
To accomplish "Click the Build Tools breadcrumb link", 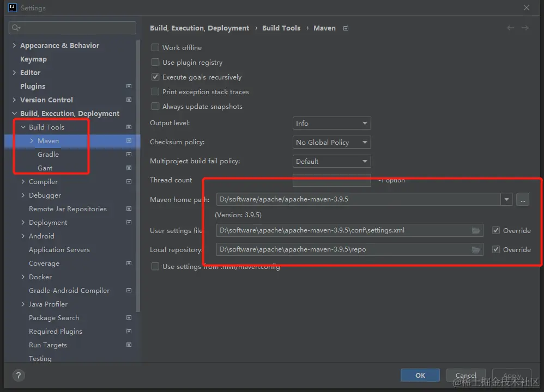I will pyautogui.click(x=281, y=28).
